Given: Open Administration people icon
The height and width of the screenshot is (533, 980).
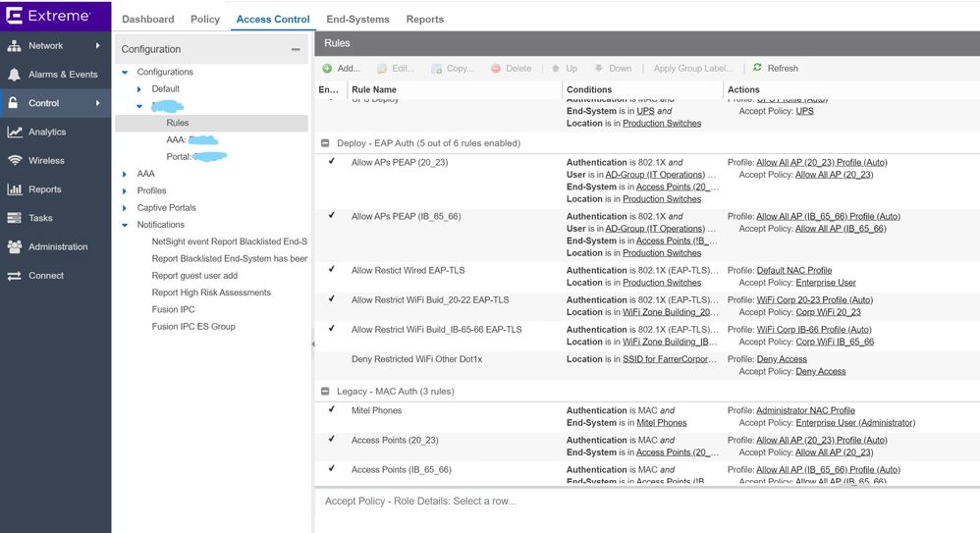Looking at the screenshot, I should tap(14, 247).
